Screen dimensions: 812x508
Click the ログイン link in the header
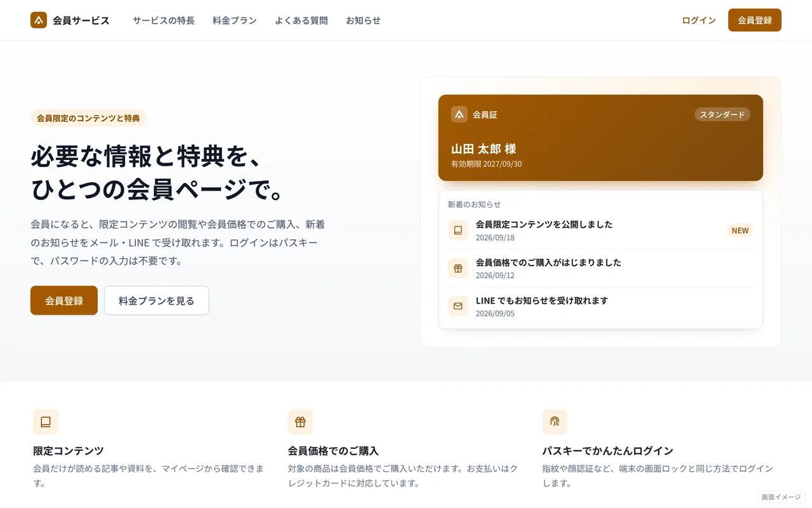(699, 20)
